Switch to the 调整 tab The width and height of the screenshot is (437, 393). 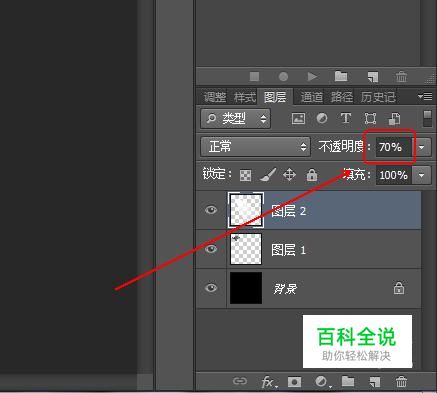pyautogui.click(x=214, y=97)
